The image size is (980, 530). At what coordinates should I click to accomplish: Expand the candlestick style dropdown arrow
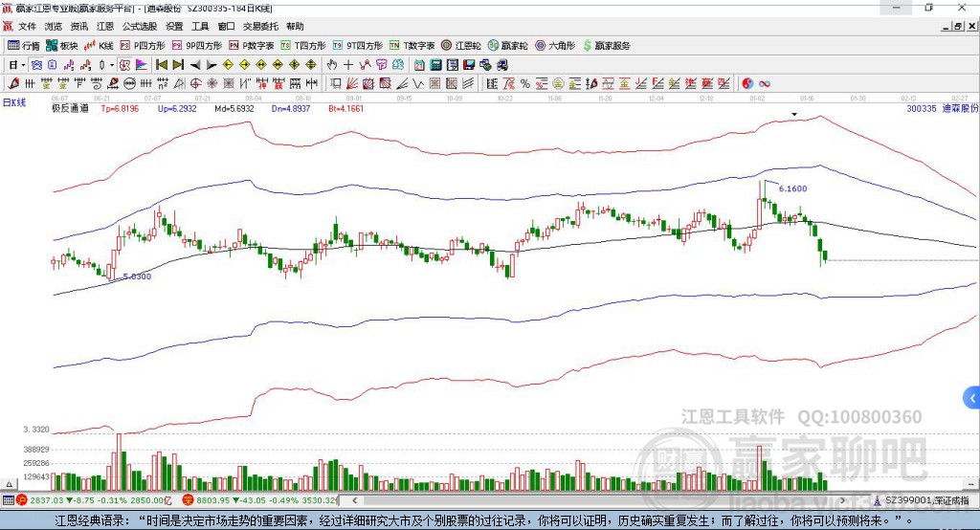coord(112,64)
